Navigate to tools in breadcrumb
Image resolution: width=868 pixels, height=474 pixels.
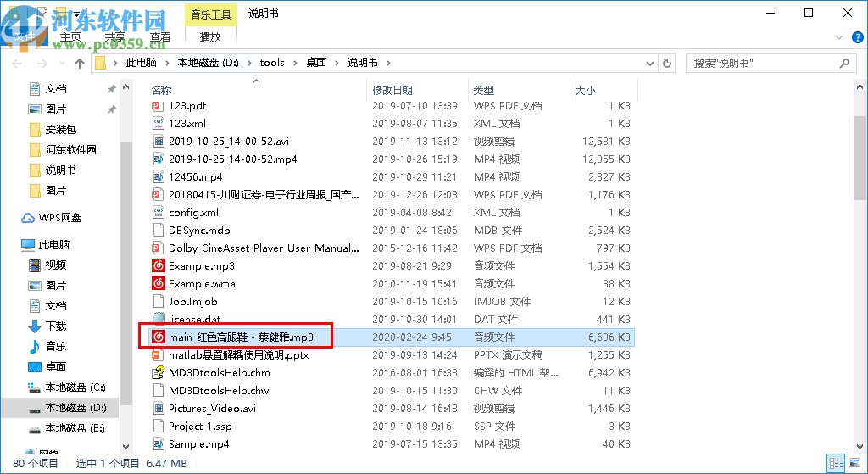point(272,63)
